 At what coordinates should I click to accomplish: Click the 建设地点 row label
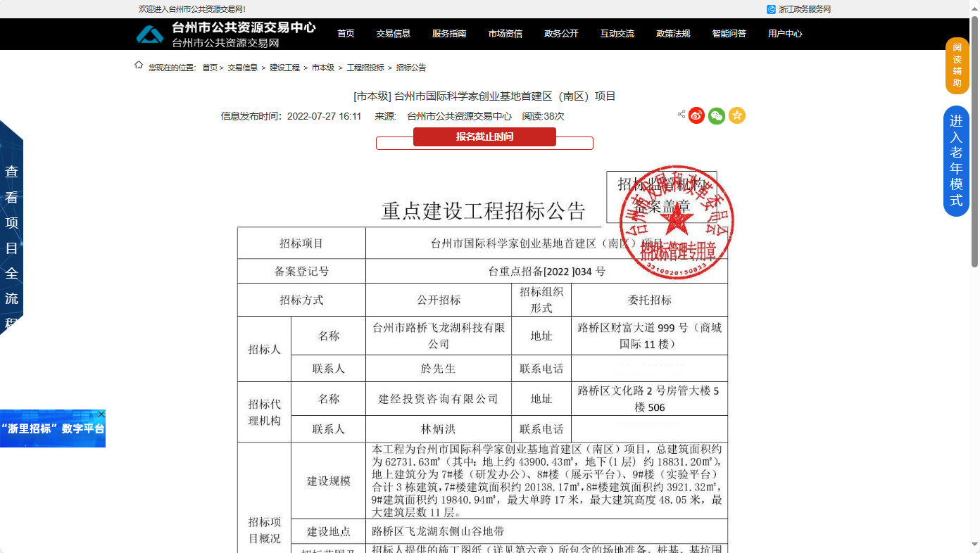[x=329, y=531]
